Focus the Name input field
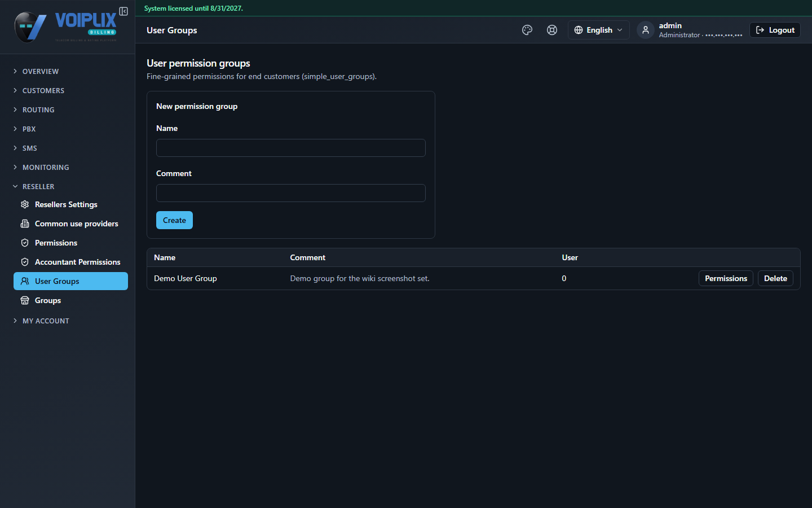The image size is (812, 508). [291, 148]
